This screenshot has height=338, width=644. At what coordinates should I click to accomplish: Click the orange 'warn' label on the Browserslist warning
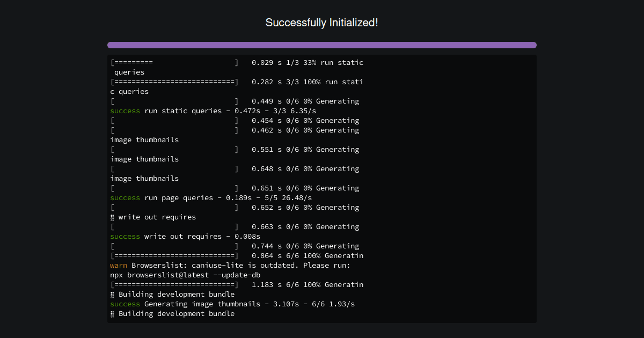117,265
